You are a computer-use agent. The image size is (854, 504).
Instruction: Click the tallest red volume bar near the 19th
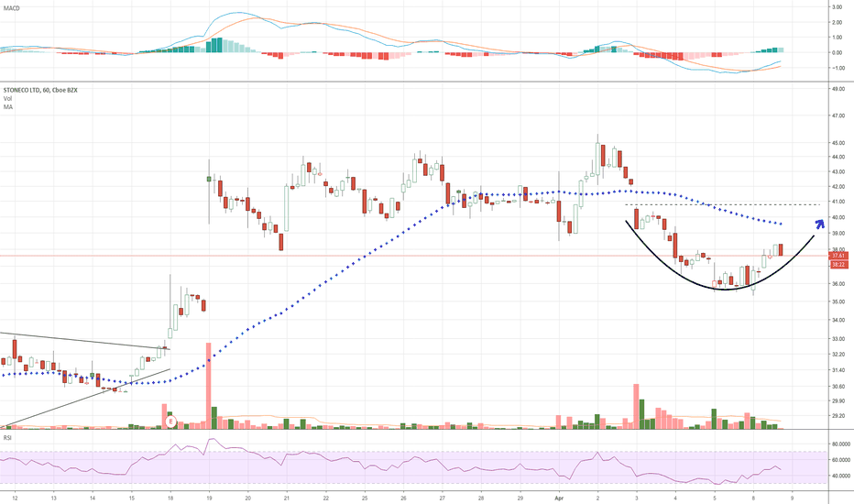pyautogui.click(x=208, y=386)
